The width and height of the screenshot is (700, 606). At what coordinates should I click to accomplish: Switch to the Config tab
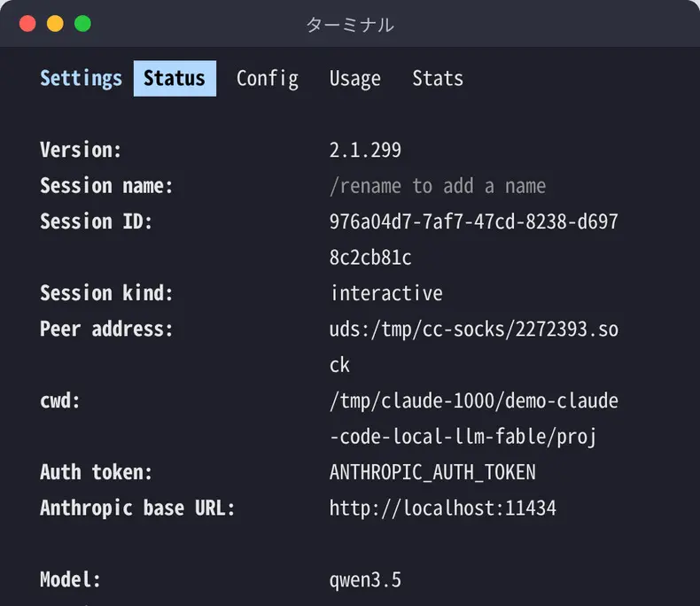point(268,79)
